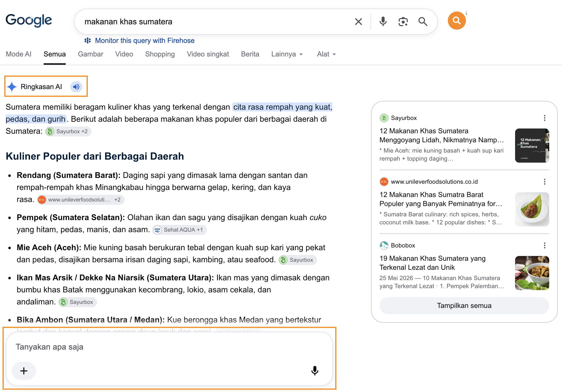Open Sayurbox +2 source chip
Viewport: 562px width, 392px height.
(x=68, y=132)
